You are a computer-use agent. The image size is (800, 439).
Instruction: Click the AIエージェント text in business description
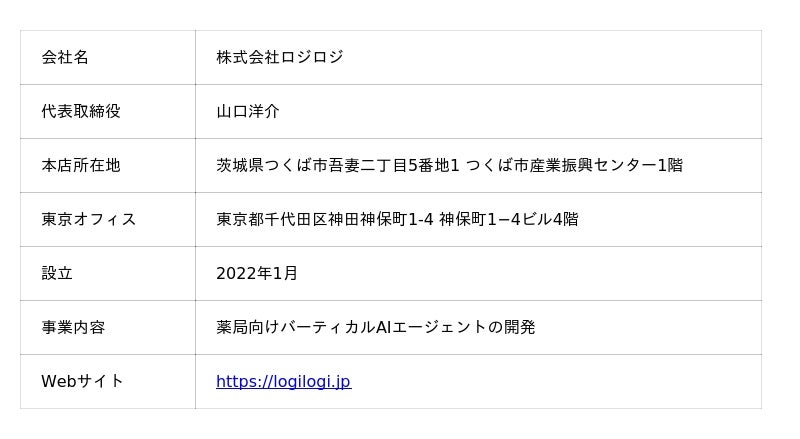[x=431, y=327]
